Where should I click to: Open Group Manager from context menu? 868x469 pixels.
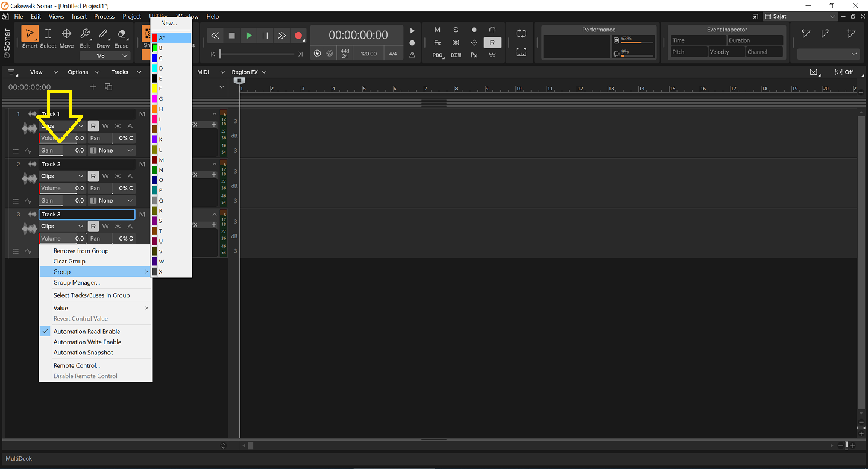[x=77, y=282]
